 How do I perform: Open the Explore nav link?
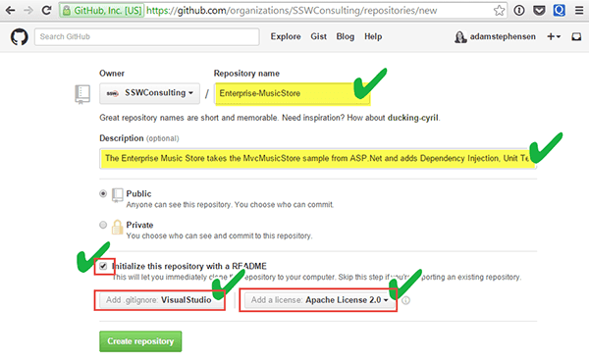click(x=286, y=36)
